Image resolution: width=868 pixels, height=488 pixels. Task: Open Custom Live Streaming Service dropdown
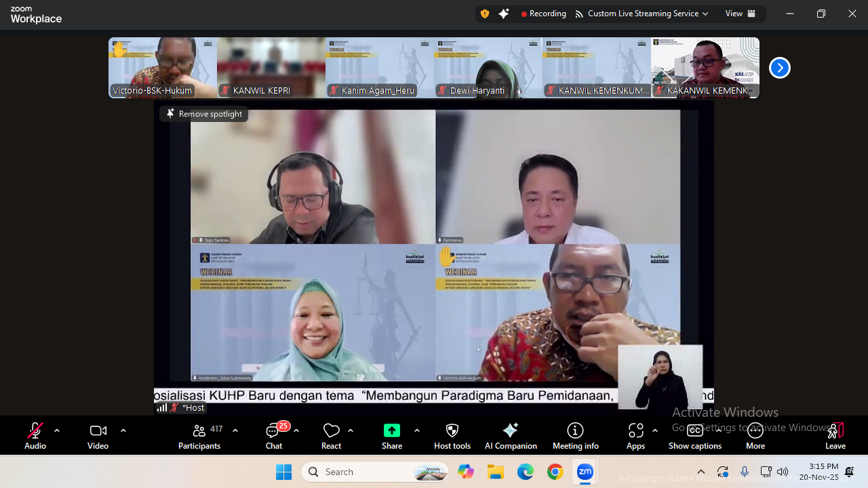(641, 14)
